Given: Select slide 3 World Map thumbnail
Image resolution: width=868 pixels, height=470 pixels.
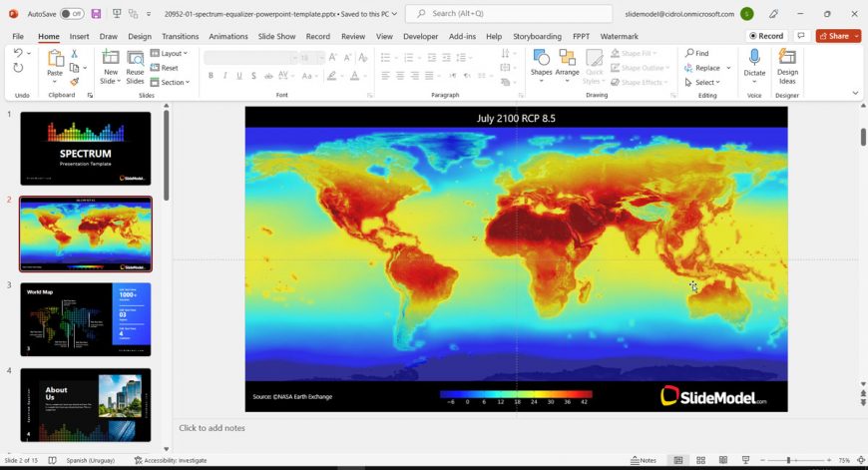Looking at the screenshot, I should (x=86, y=319).
